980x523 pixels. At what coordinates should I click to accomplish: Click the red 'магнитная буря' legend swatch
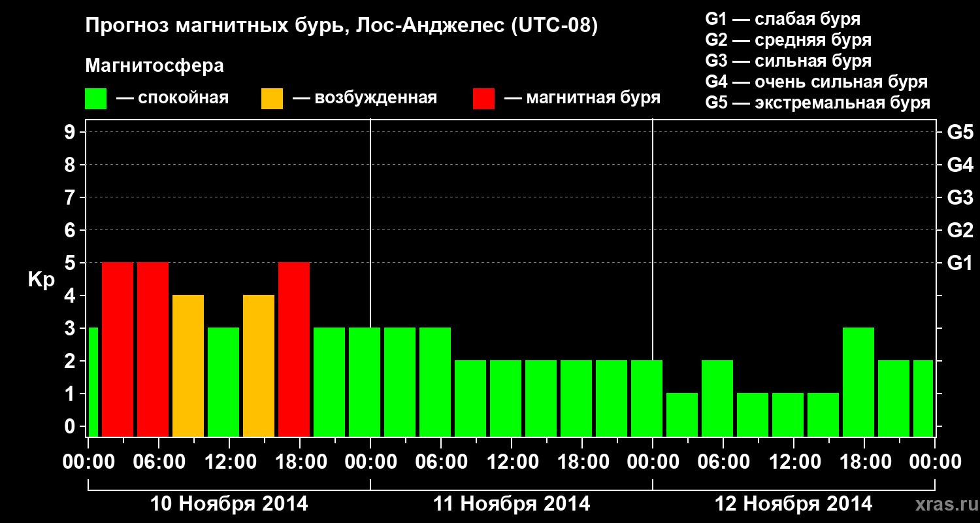[x=483, y=99]
